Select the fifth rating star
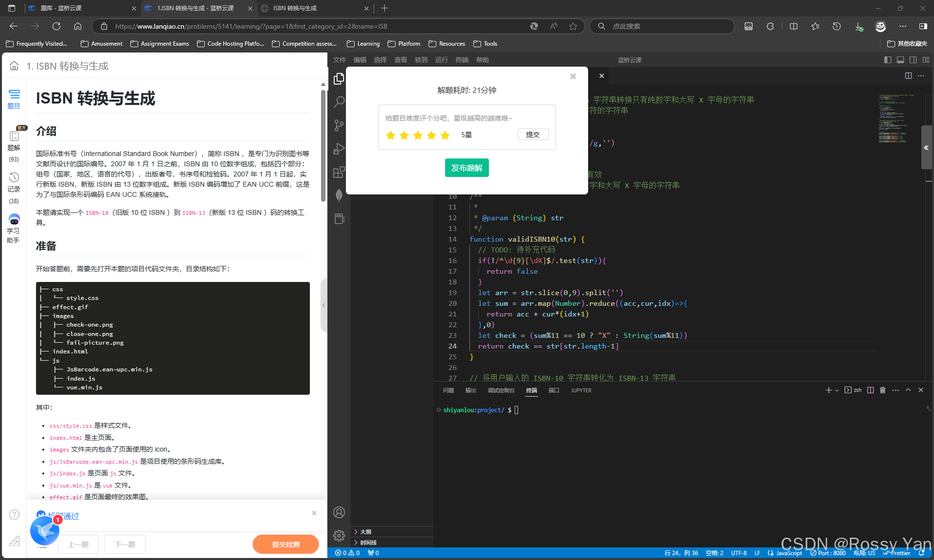This screenshot has width=934, height=560. [x=445, y=135]
